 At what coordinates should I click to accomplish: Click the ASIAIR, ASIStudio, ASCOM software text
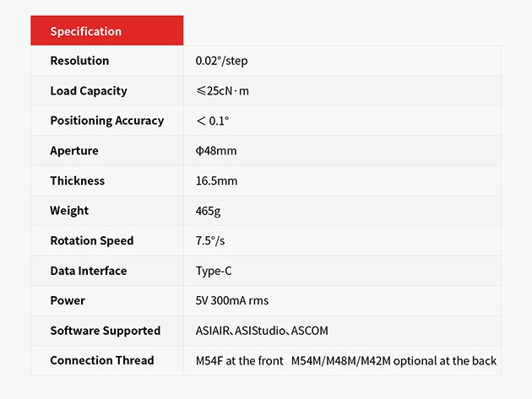click(262, 331)
